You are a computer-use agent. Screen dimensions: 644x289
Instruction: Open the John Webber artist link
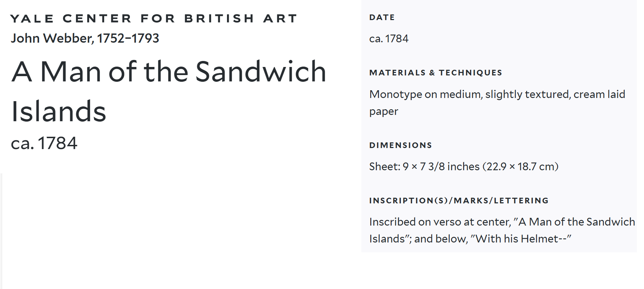coord(52,38)
